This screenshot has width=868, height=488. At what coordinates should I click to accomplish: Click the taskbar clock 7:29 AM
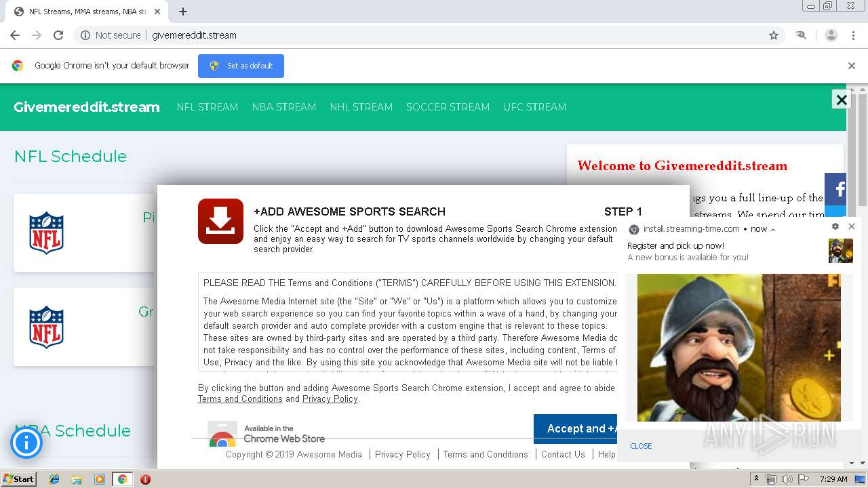coord(833,479)
